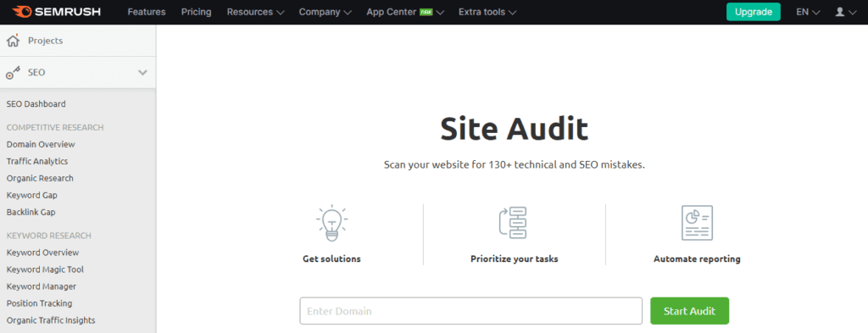Open the Resources dropdown menu
Image resolution: width=868 pixels, height=333 pixels.
click(x=256, y=12)
